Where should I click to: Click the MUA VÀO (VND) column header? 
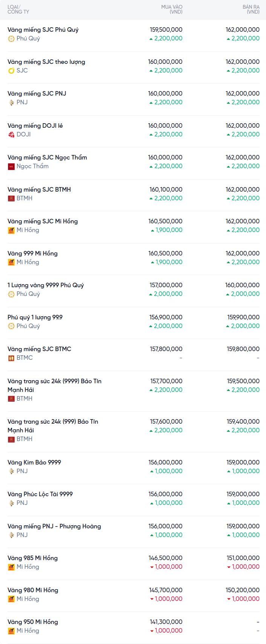point(172,9)
